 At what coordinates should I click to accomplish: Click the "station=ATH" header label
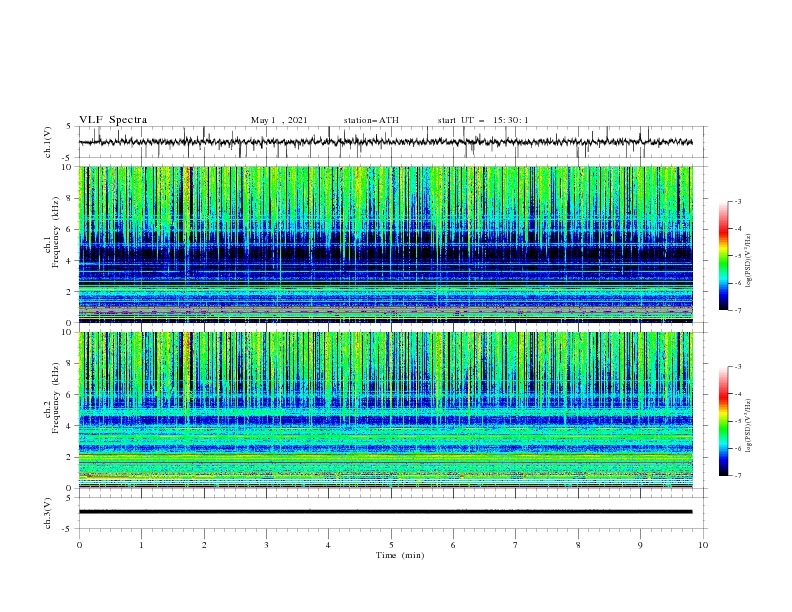(x=371, y=120)
